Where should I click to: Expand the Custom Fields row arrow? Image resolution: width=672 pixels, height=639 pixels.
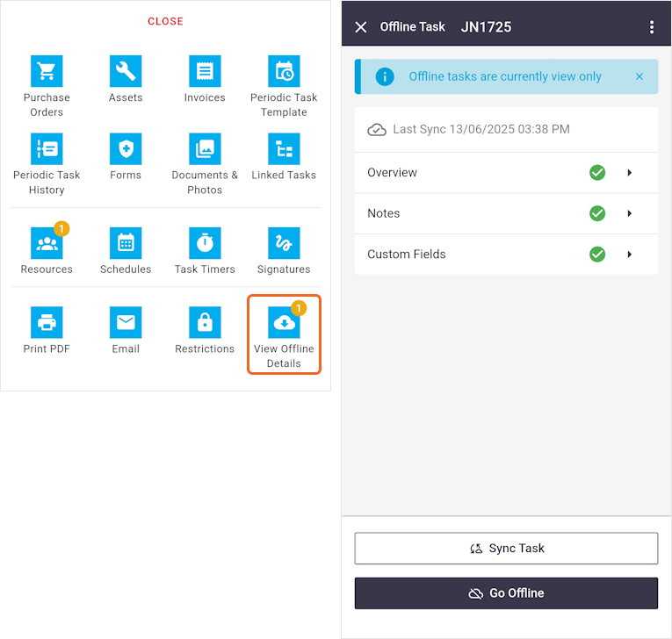(x=629, y=255)
